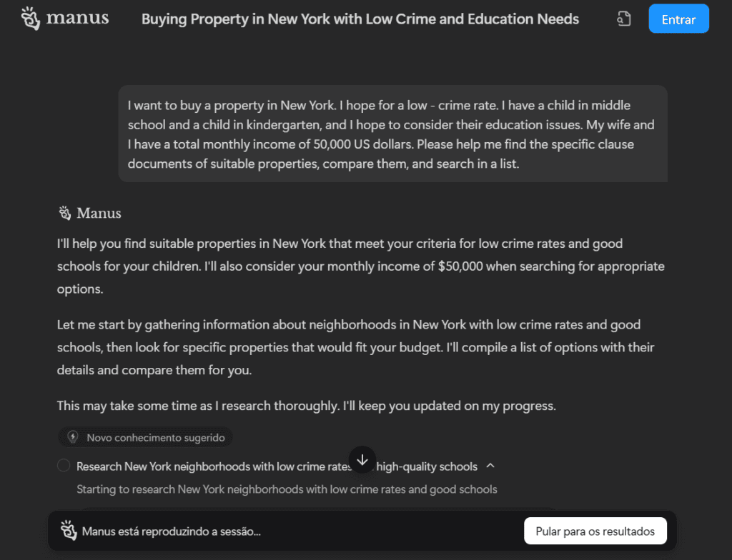
Task: Click the Manus icon above the reply
Action: [x=64, y=213]
